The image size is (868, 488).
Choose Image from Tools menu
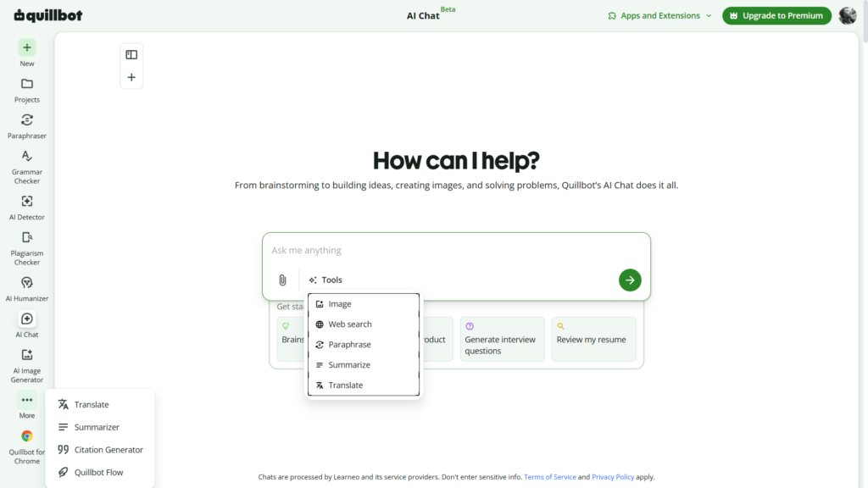click(364, 304)
